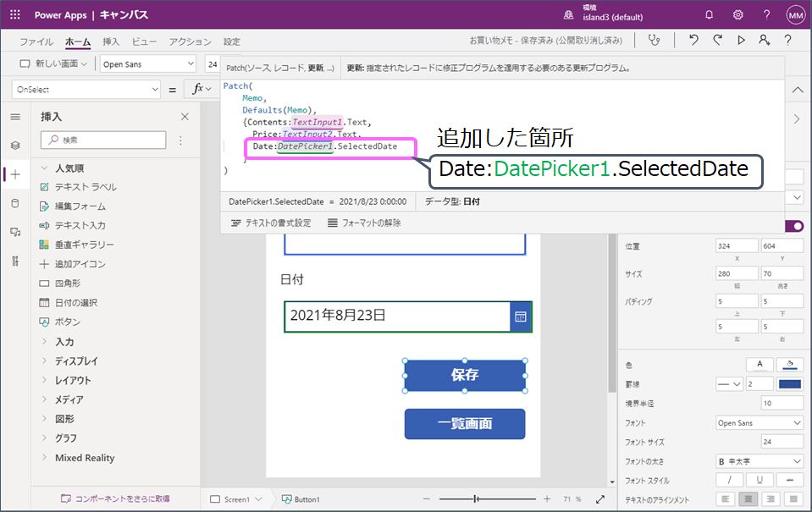Screen dimensions: 812x512
Task: Open the toolbar help question mark
Action: point(787,41)
